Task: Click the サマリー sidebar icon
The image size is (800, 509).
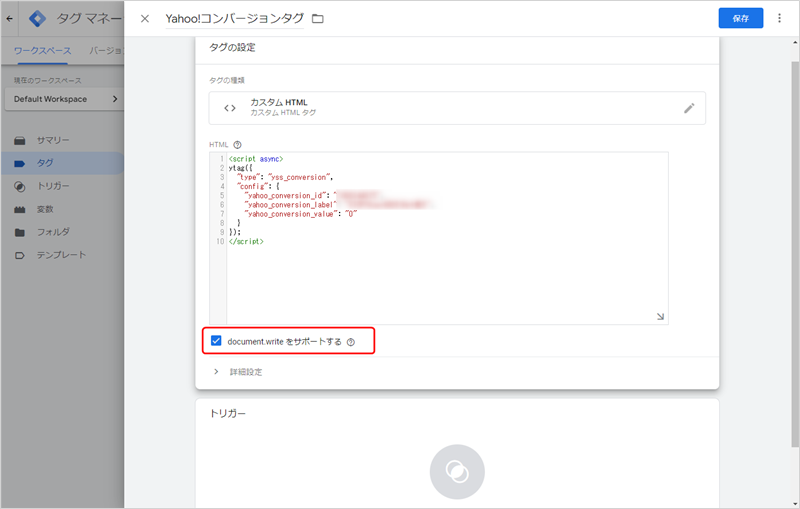Action: [20, 141]
